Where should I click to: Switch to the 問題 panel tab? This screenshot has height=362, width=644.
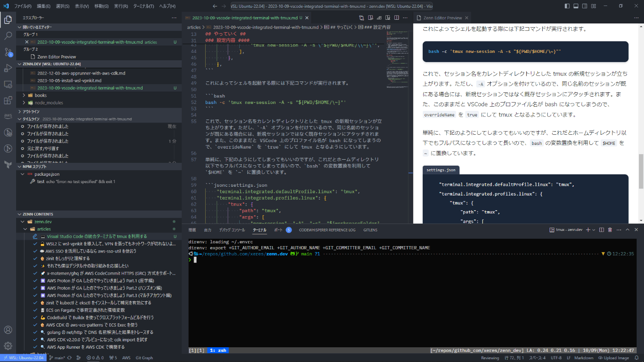coord(192,230)
